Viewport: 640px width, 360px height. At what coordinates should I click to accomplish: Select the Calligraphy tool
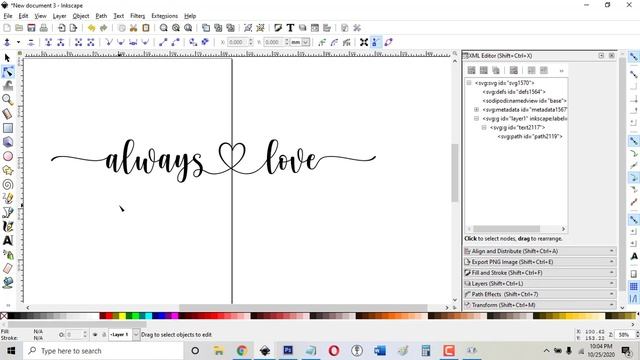pos(7,227)
